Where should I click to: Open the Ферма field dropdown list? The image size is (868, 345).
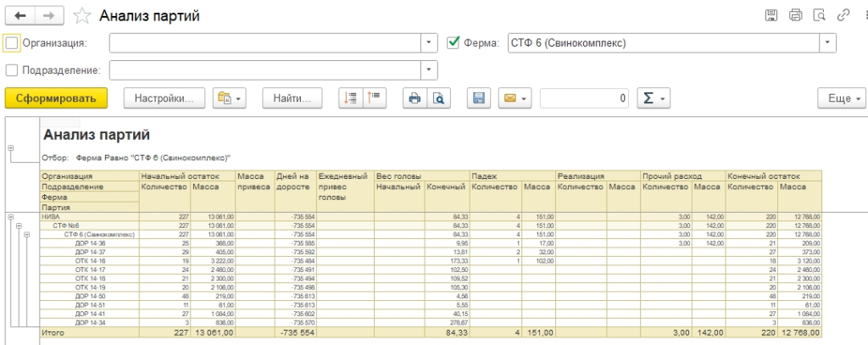click(x=827, y=42)
